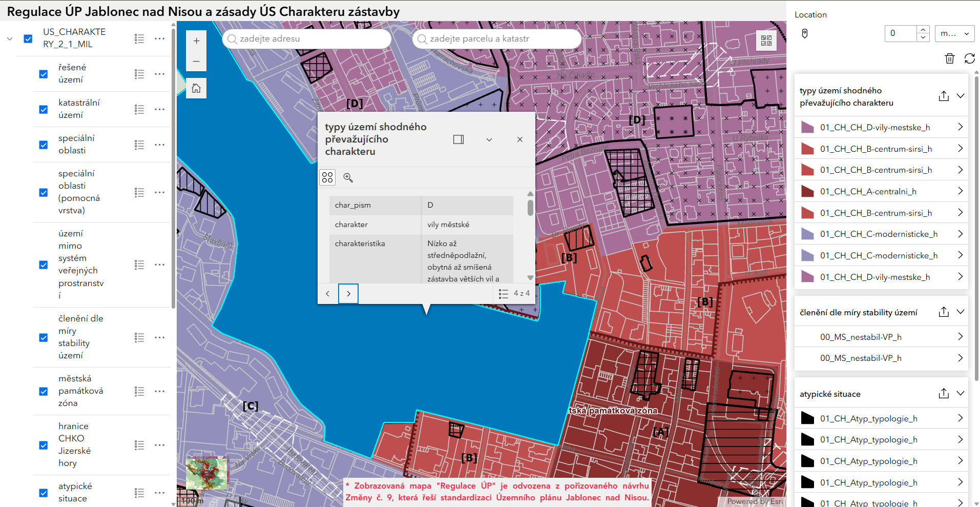The image size is (980, 507).
Task: Open options for členění dle míry stability layer
Action: pyautogui.click(x=160, y=337)
